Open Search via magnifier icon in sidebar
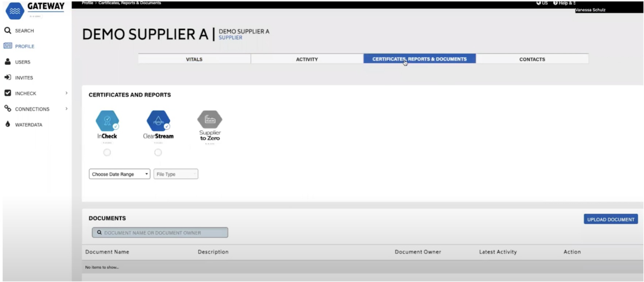This screenshot has width=644, height=282. tap(8, 30)
